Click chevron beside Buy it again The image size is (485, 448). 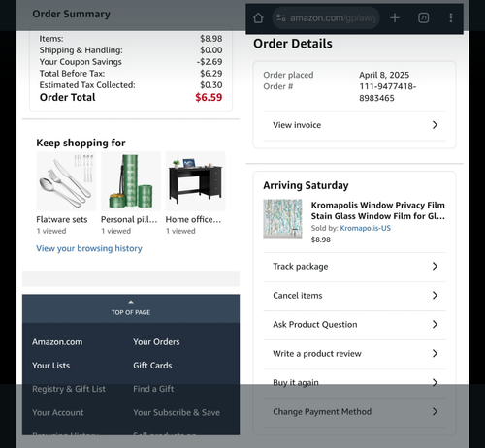point(435,383)
